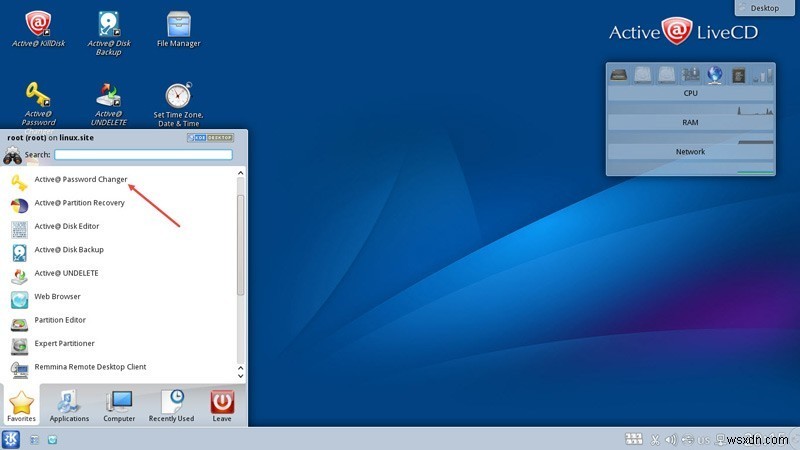
Task: Click the RAM header in system monitor
Action: click(690, 122)
